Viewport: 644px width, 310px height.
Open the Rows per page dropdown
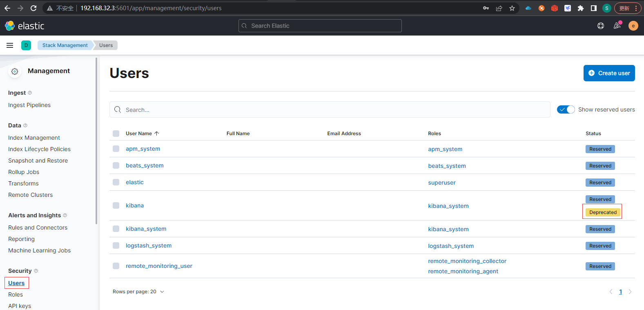point(138,292)
